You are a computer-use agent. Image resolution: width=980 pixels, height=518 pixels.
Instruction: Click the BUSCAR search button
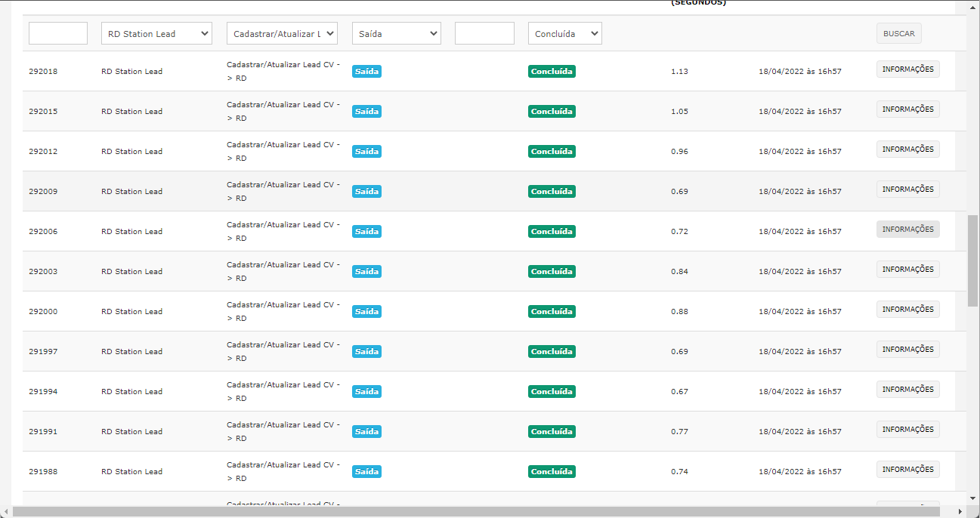[899, 33]
